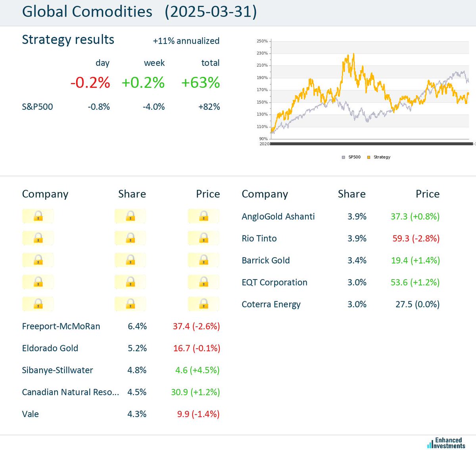Screen dimensions: 476x450
Task: Click EQT Corporation price '53.6 (+1.2%)'
Action: [x=415, y=282]
